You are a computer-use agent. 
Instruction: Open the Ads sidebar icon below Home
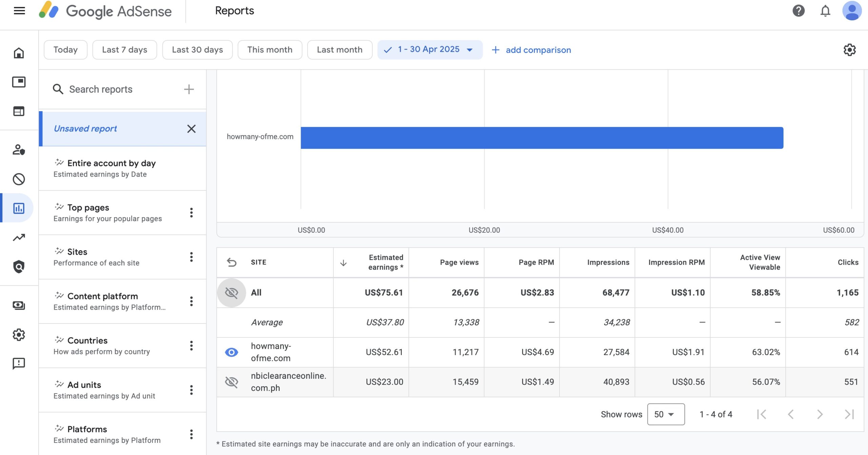[x=19, y=82]
